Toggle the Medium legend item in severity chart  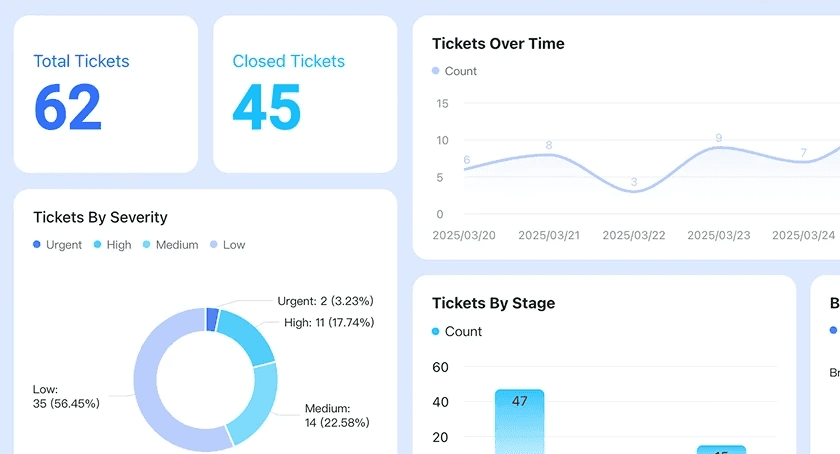tap(170, 245)
